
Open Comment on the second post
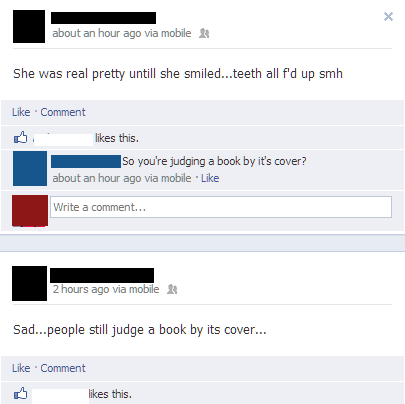(63, 368)
